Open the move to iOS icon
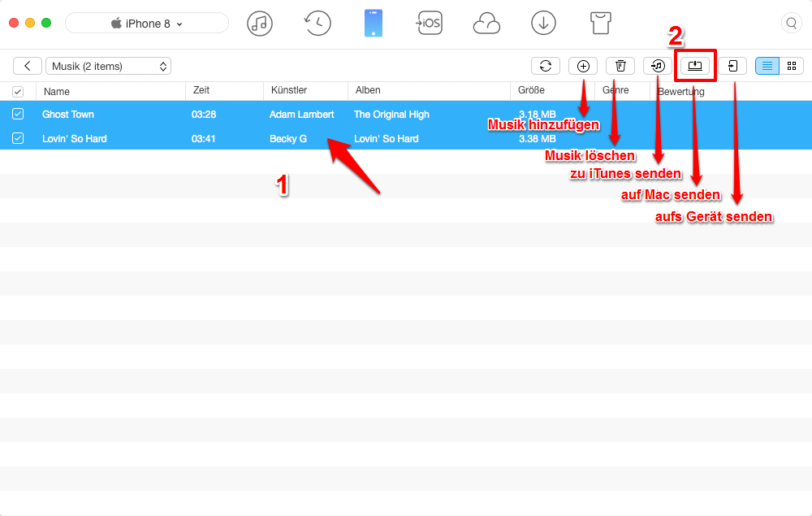Screen dimensions: 812x516 pyautogui.click(x=430, y=24)
